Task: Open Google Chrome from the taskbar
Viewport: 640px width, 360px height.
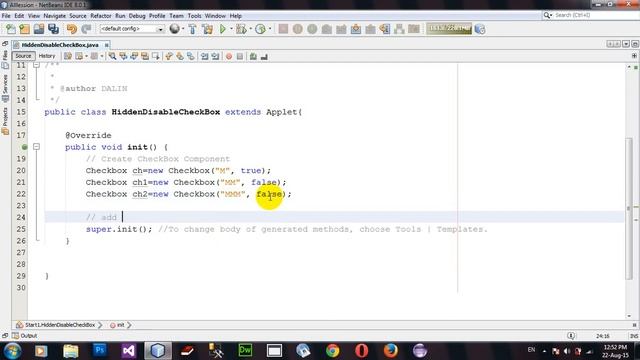Action: point(332,350)
